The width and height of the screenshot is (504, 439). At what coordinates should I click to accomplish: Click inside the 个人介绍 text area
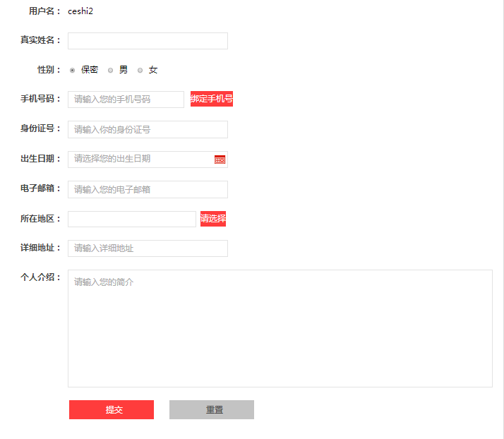pos(280,328)
